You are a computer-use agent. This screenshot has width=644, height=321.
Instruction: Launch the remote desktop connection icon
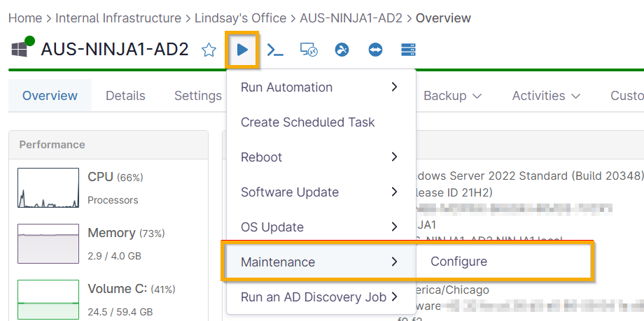[309, 50]
